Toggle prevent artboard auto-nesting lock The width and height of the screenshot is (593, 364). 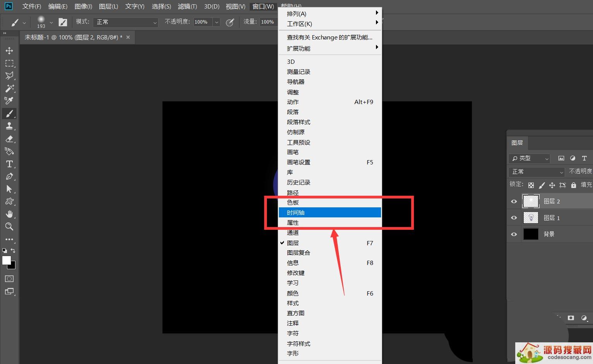click(562, 185)
